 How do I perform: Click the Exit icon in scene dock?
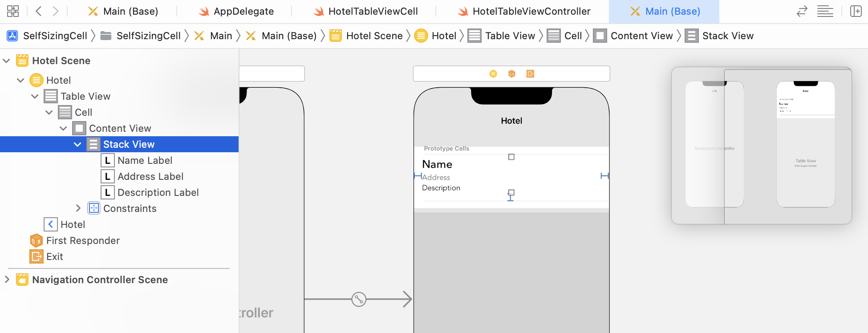pyautogui.click(x=530, y=74)
